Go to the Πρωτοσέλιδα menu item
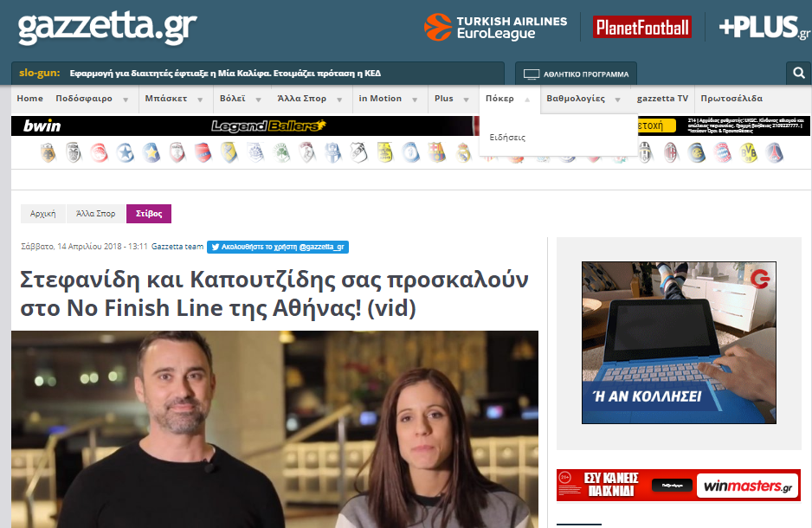The width and height of the screenshot is (812, 528). pyautogui.click(x=731, y=99)
